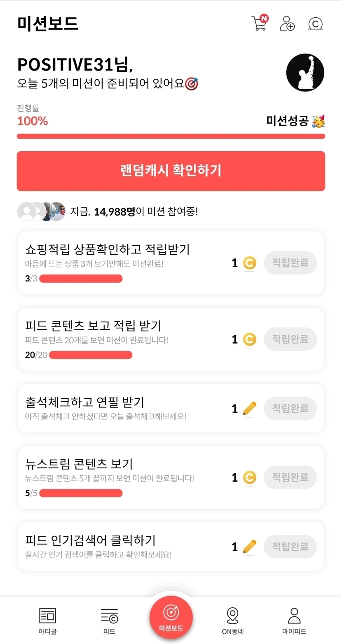Open the cash coin icon in header
Image resolution: width=342 pixels, height=644 pixels.
click(315, 24)
